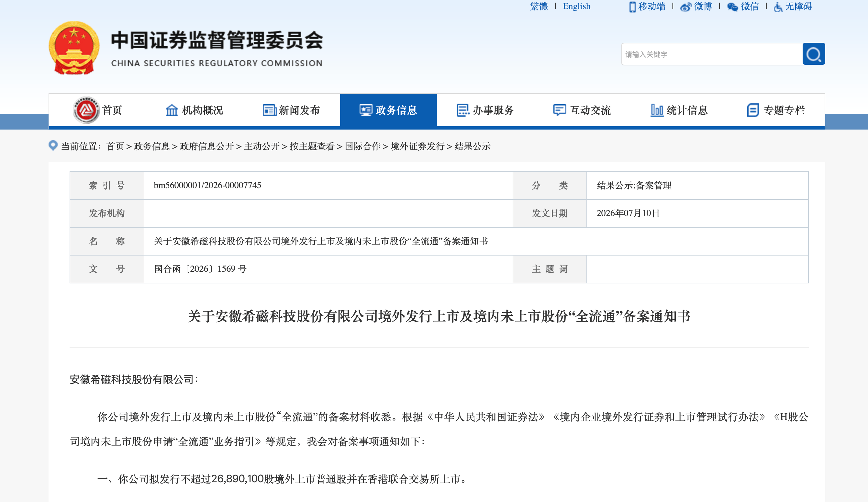Image resolution: width=868 pixels, height=502 pixels.
Task: Click the 中国证券监督管理委员会 site title
Action: [217, 40]
